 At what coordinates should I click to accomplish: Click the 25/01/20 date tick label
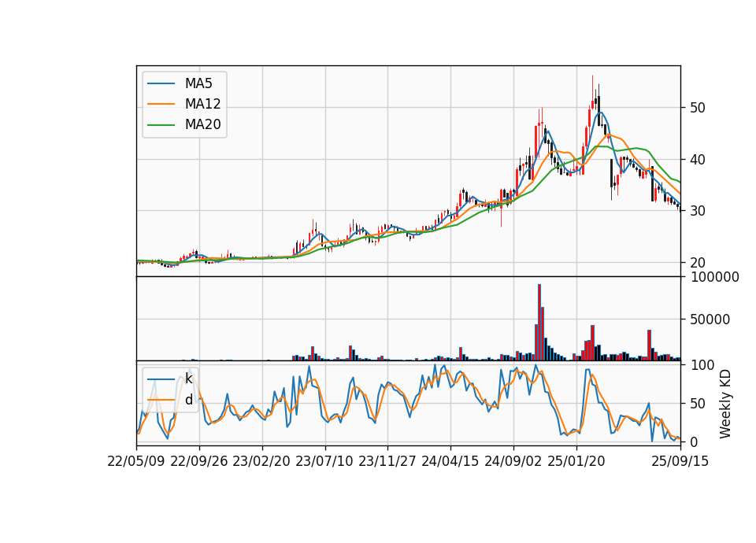pyautogui.click(x=576, y=461)
